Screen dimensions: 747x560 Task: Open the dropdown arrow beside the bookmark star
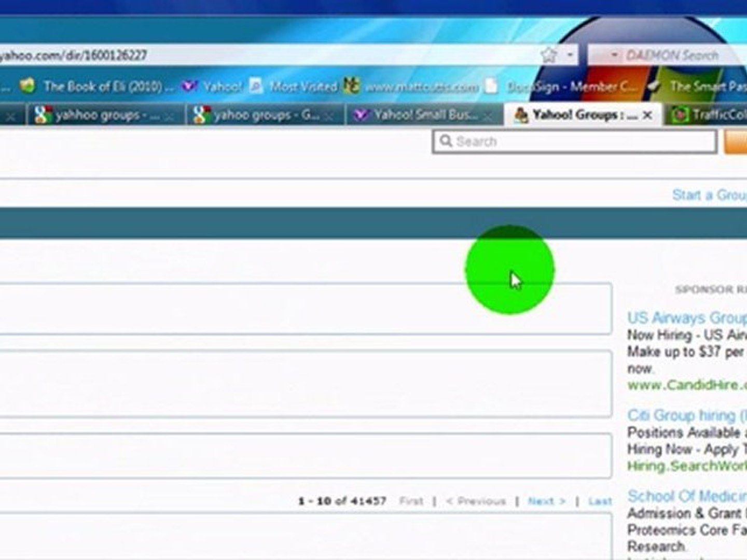tap(570, 54)
